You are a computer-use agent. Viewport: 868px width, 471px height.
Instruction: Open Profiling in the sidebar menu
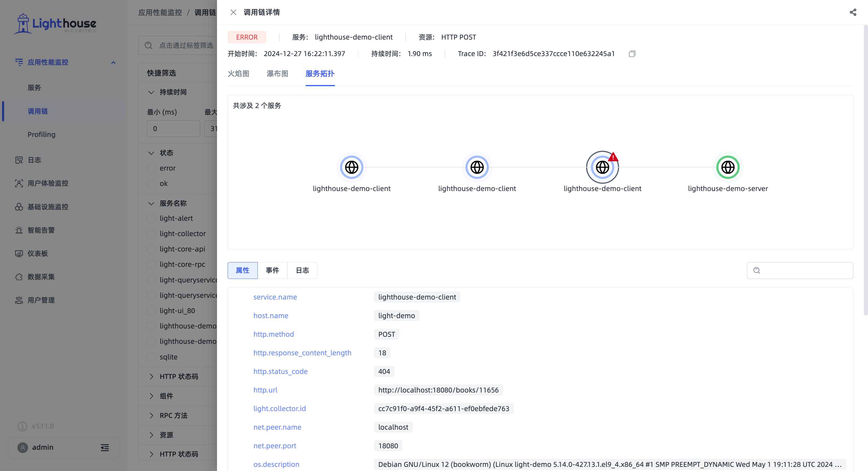coord(41,135)
